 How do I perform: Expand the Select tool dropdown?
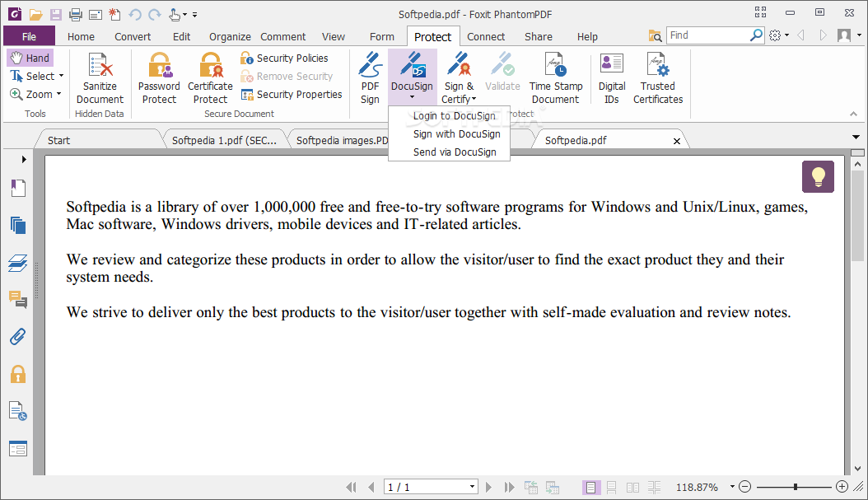(62, 76)
